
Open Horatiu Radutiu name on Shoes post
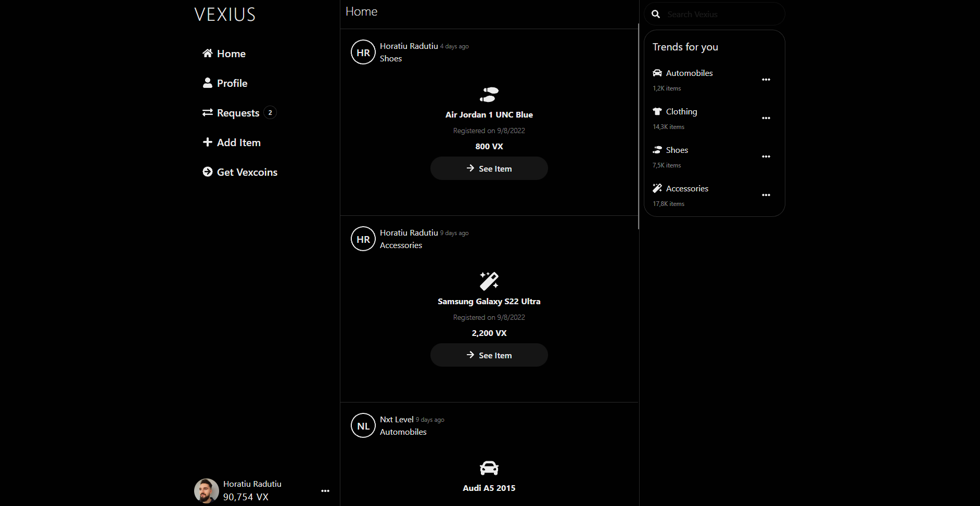(409, 46)
